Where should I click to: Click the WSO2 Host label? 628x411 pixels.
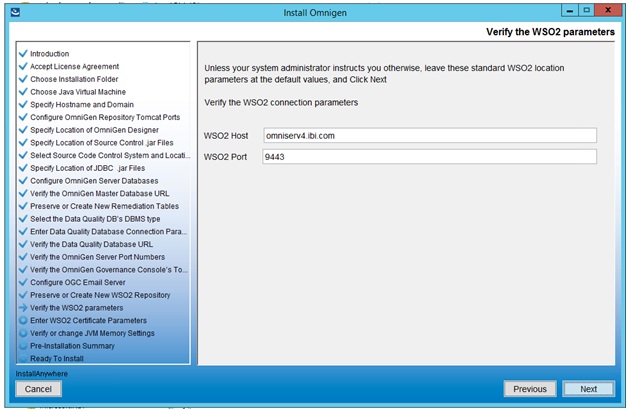click(x=226, y=136)
